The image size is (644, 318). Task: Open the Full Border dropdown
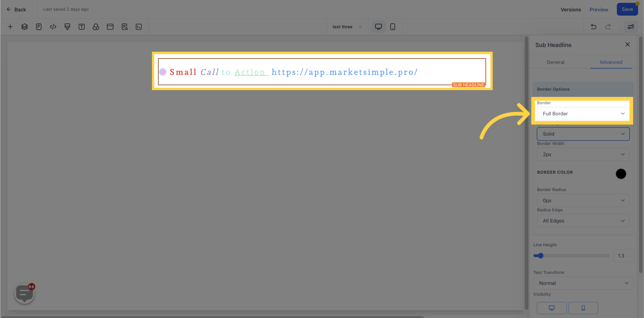pyautogui.click(x=583, y=114)
